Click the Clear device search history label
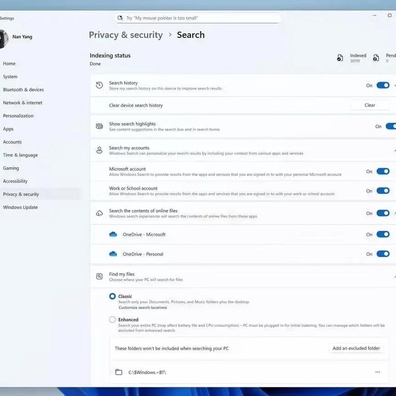 [x=136, y=105]
